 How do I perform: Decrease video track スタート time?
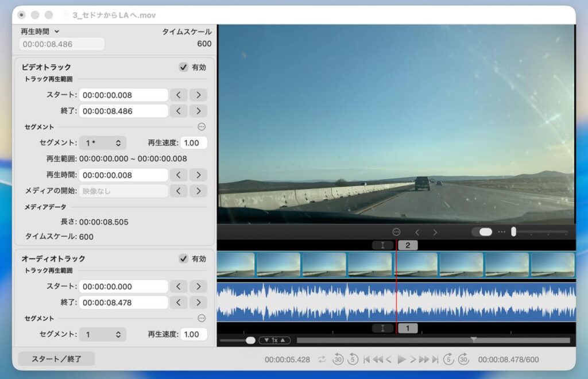tap(179, 95)
